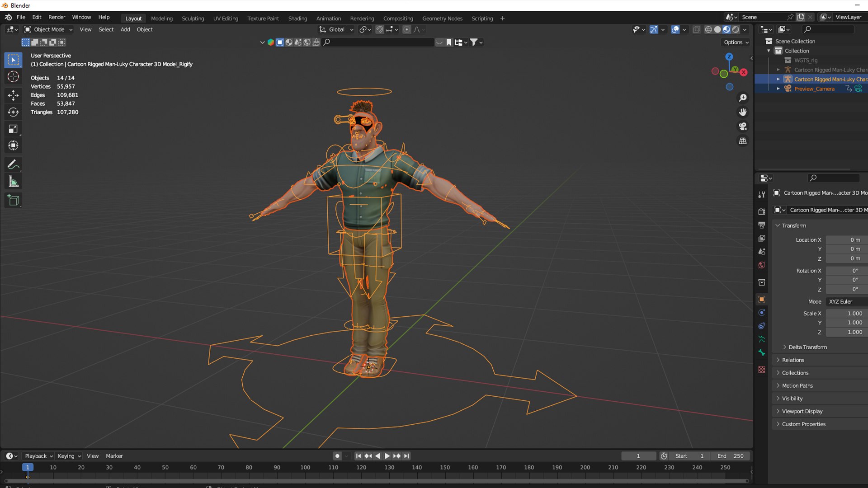Switch to solid viewport shading
868x488 pixels.
click(717, 29)
